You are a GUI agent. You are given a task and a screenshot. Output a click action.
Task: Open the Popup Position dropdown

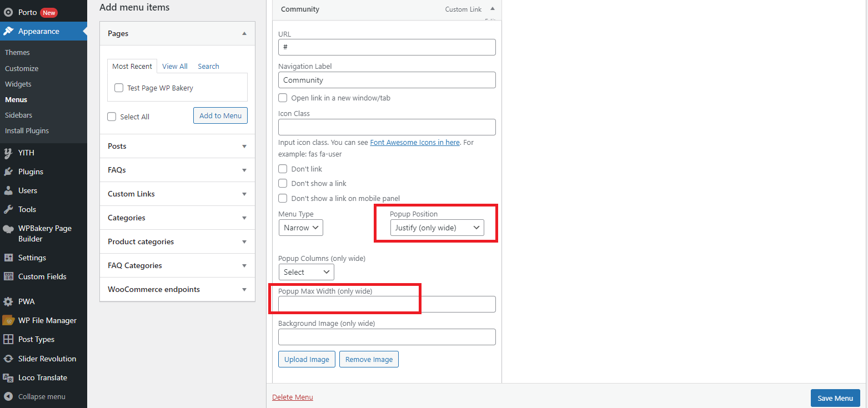click(436, 228)
